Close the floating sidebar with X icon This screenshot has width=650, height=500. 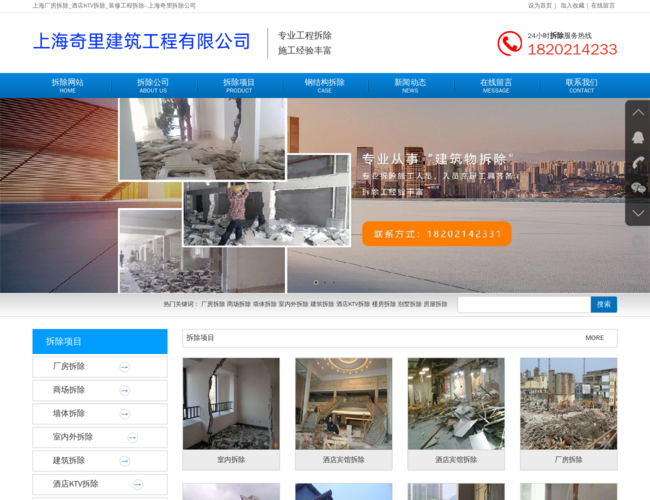pyautogui.click(x=638, y=242)
